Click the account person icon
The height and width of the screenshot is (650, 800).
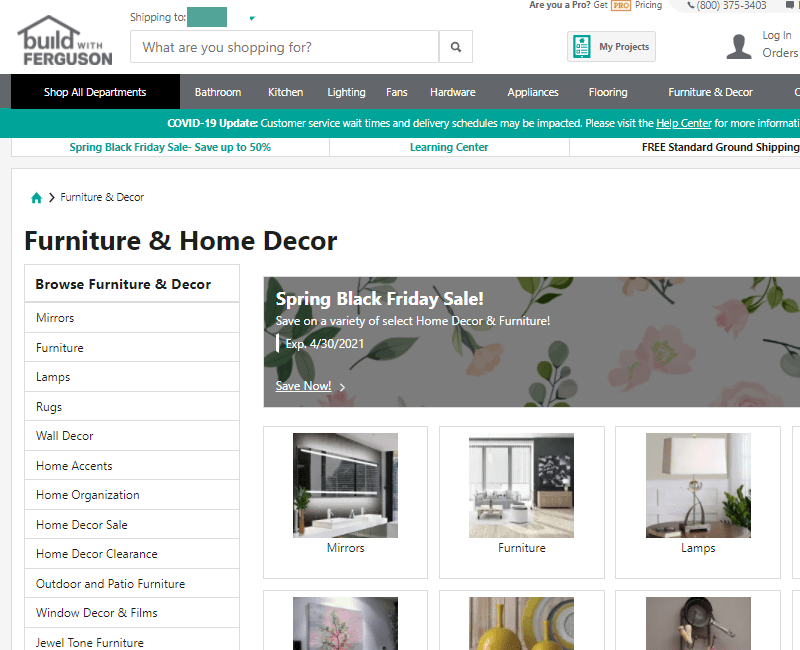tap(738, 46)
